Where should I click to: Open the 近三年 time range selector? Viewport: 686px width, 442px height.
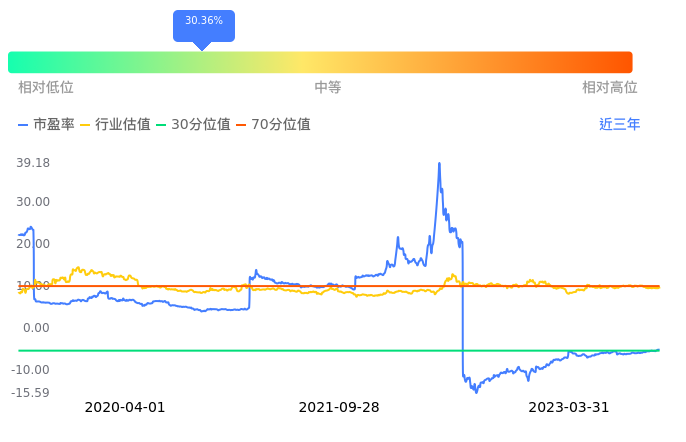[x=619, y=125]
